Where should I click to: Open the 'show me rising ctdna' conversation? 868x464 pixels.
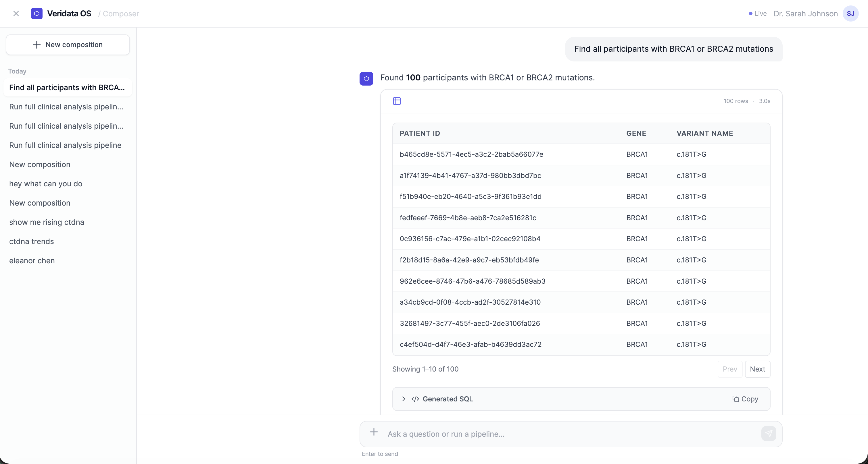coord(47,222)
